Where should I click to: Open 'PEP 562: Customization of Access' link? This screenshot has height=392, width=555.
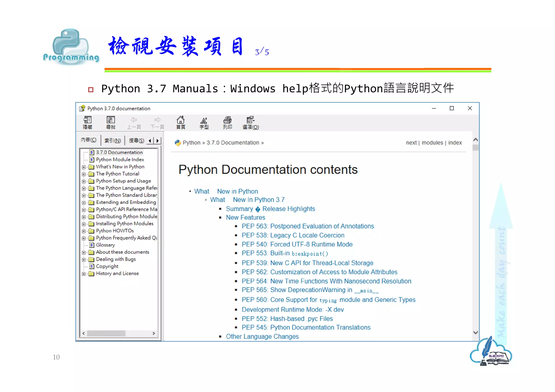tap(320, 272)
